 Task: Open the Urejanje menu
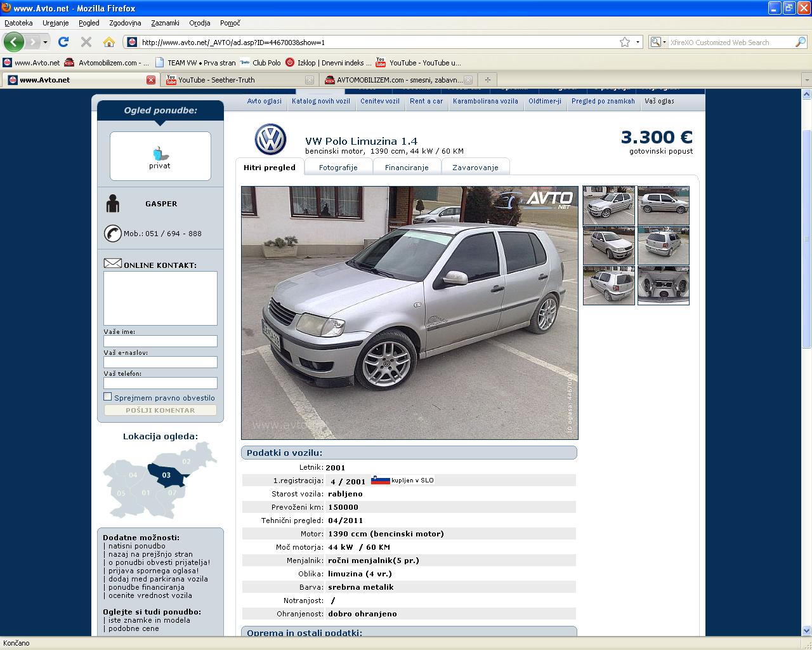(55, 23)
